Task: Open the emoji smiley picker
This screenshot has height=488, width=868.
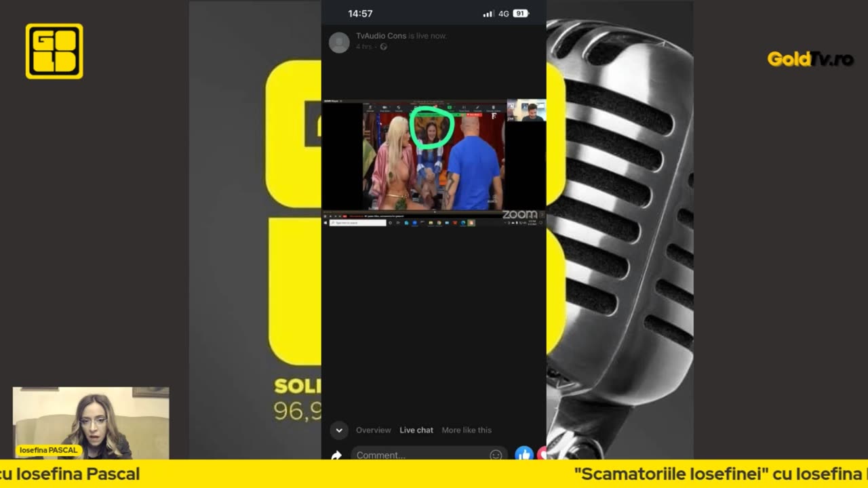Action: [x=496, y=455]
